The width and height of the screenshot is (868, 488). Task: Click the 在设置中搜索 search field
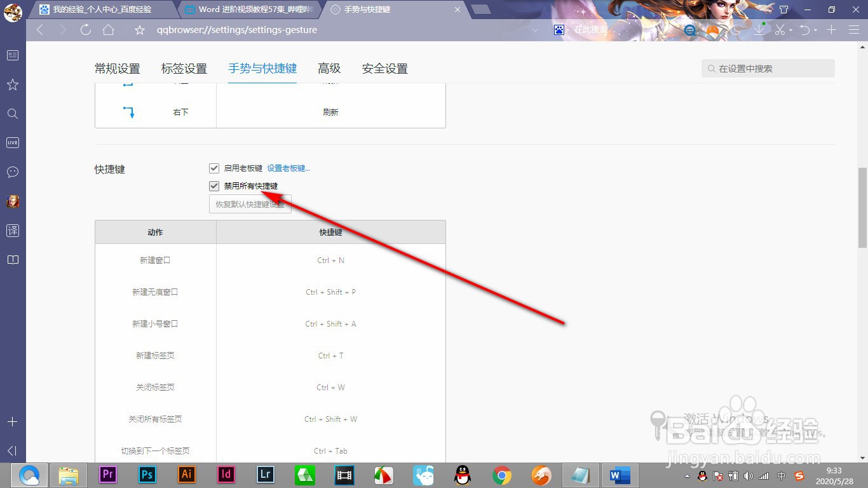[768, 68]
